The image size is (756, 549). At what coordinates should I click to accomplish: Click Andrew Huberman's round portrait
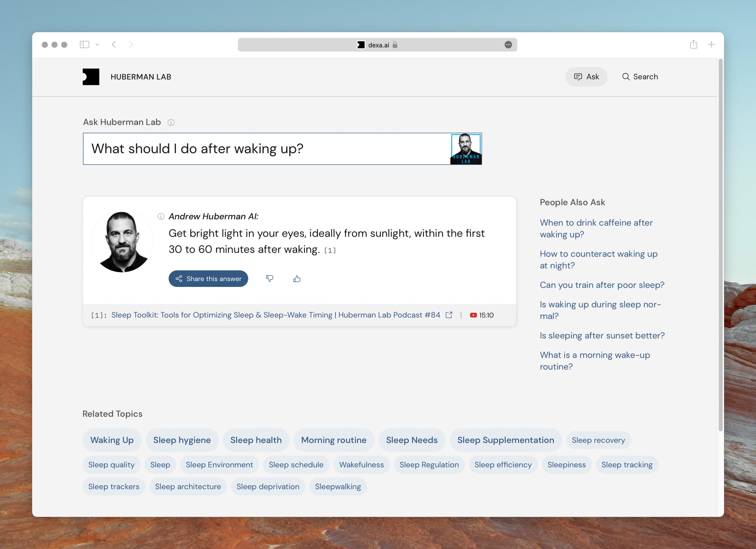tap(122, 241)
